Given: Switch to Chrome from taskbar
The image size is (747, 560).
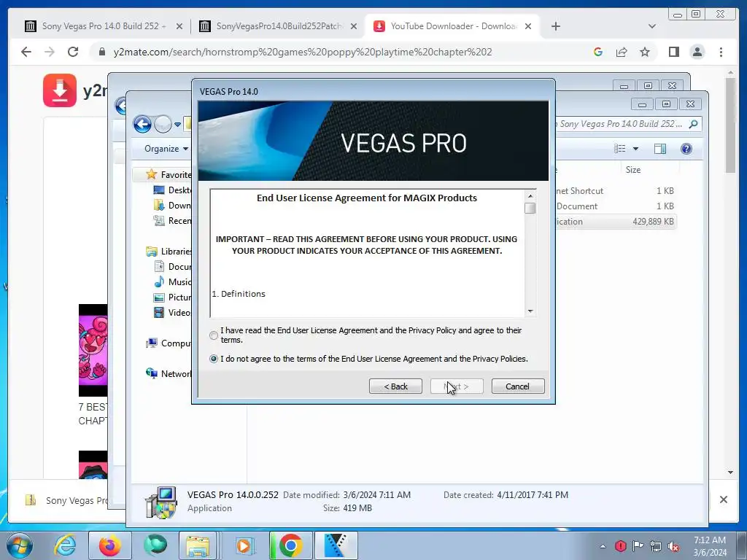Looking at the screenshot, I should [290, 545].
